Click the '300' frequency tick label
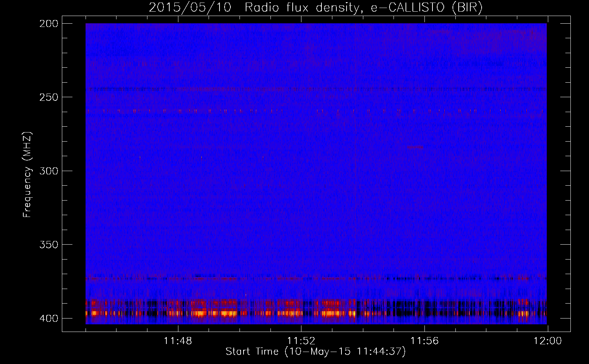589x364 pixels. [x=48, y=171]
